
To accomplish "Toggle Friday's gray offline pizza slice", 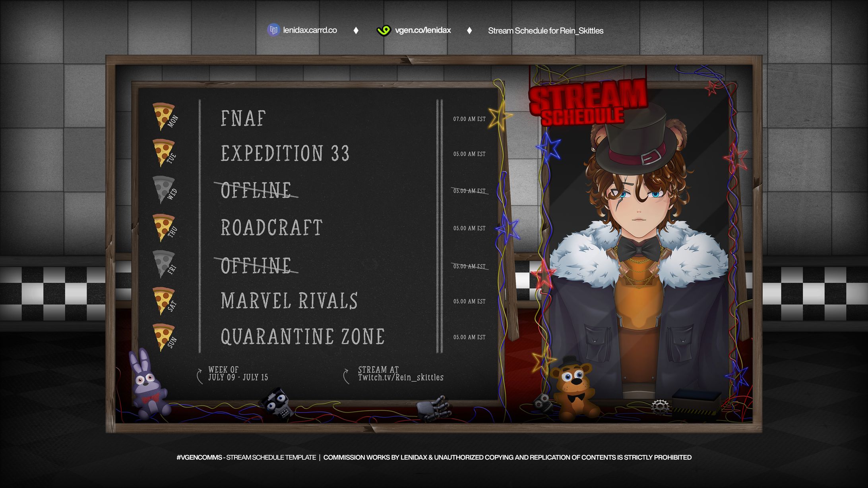I will (163, 263).
